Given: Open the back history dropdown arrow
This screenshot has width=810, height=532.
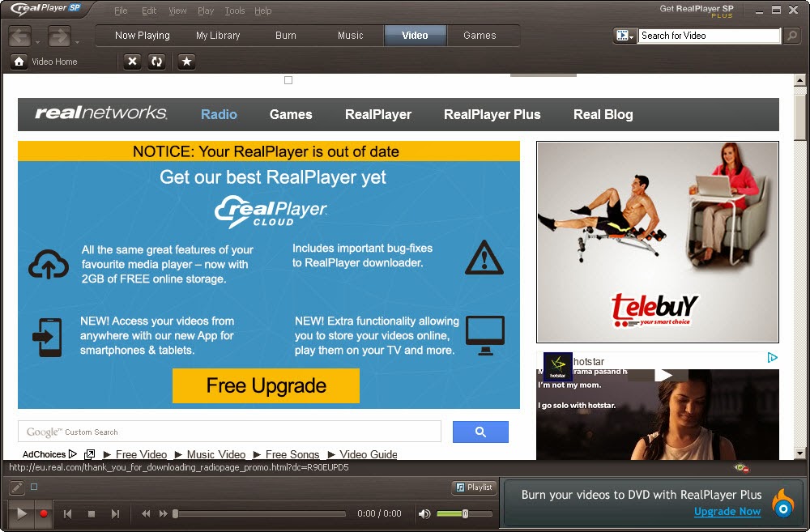Looking at the screenshot, I should 38,42.
